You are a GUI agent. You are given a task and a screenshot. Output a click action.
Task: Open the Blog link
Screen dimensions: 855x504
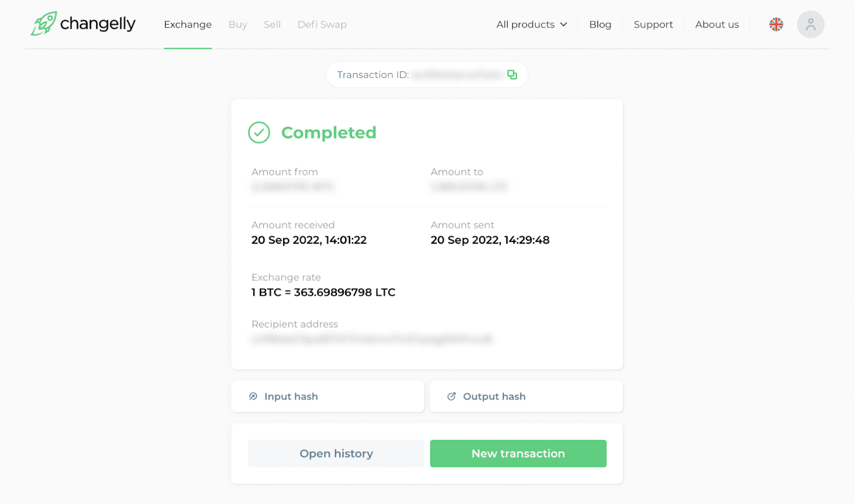pyautogui.click(x=600, y=25)
